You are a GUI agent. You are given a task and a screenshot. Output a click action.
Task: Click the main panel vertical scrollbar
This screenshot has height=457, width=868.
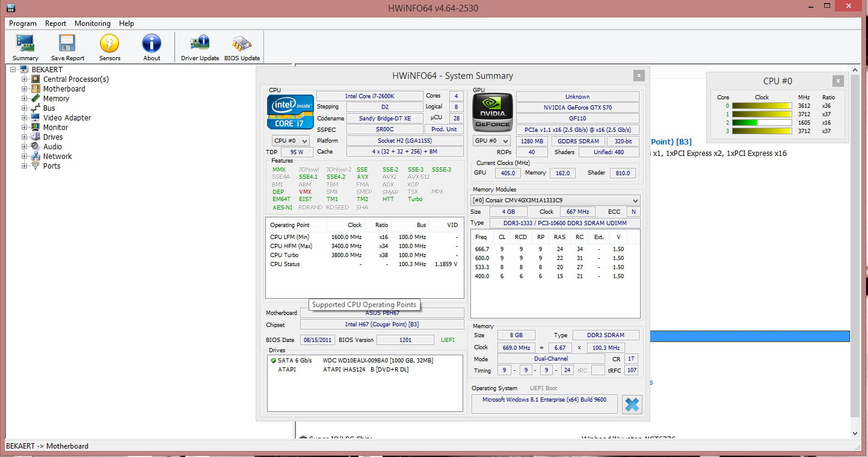(x=855, y=241)
